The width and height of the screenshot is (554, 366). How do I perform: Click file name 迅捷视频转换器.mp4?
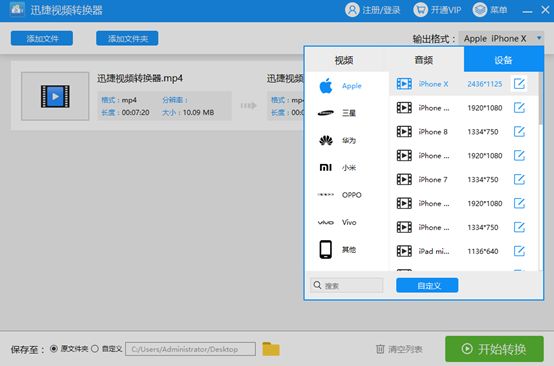tap(140, 78)
